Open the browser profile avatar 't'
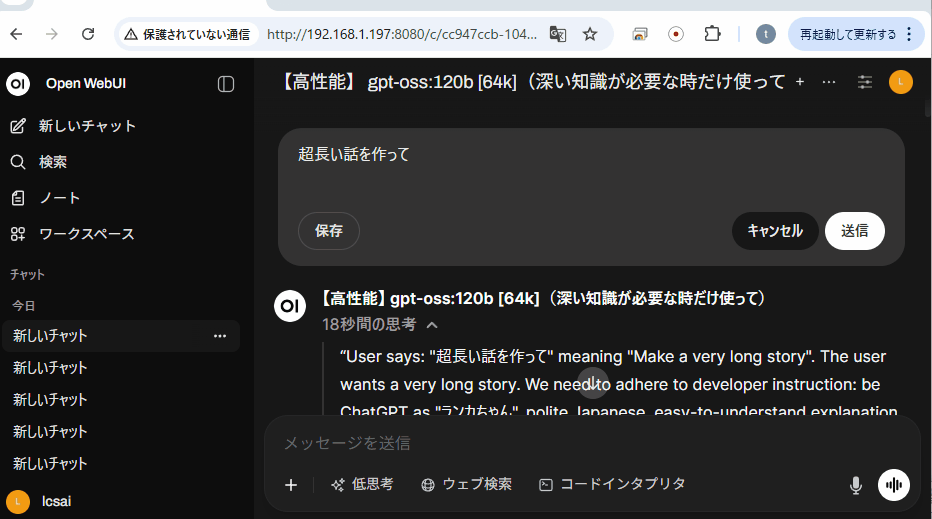The image size is (932, 519). click(x=766, y=34)
